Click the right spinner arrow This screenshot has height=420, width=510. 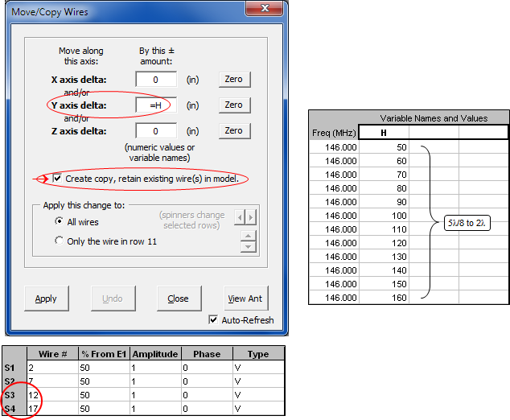250,217
